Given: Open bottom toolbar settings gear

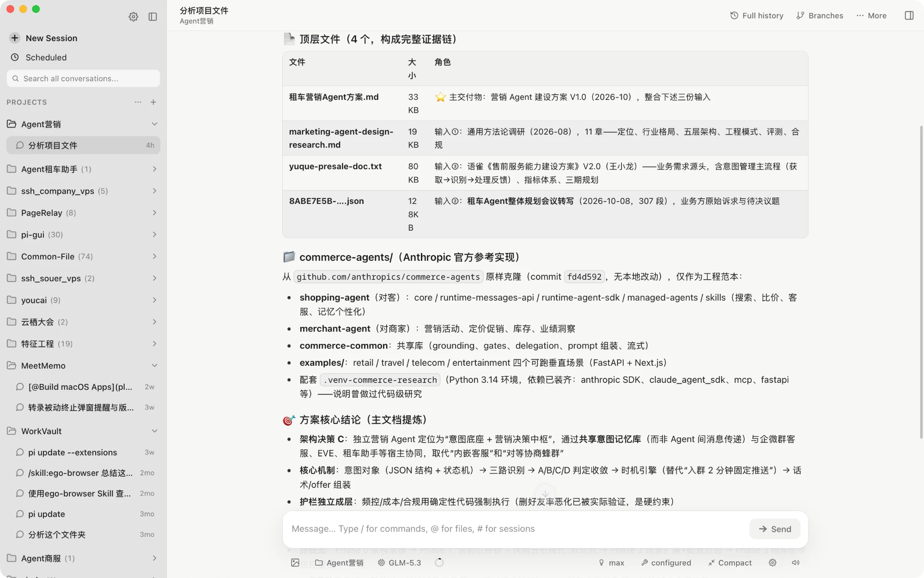Looking at the screenshot, I should point(772,563).
